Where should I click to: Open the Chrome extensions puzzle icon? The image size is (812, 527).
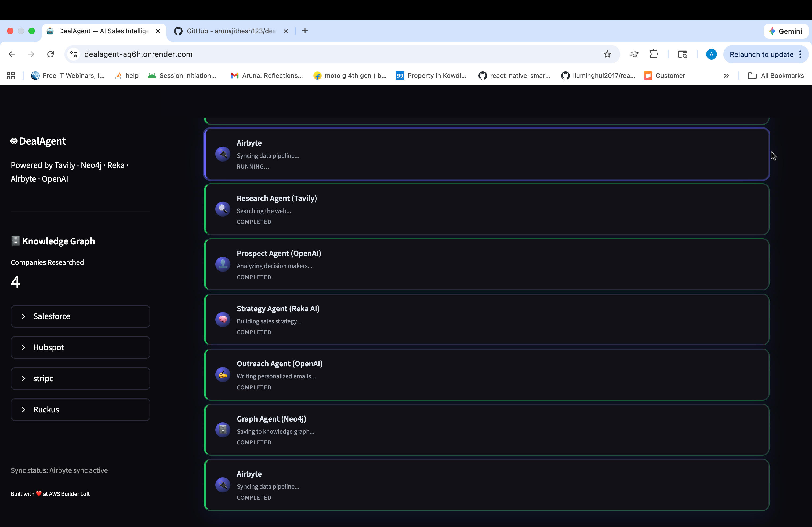tap(654, 54)
